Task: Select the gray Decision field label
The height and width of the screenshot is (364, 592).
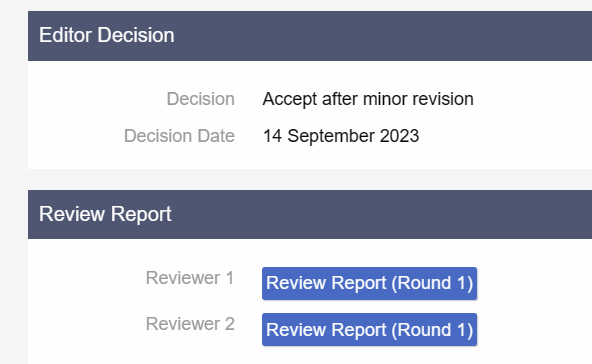Action: click(200, 99)
